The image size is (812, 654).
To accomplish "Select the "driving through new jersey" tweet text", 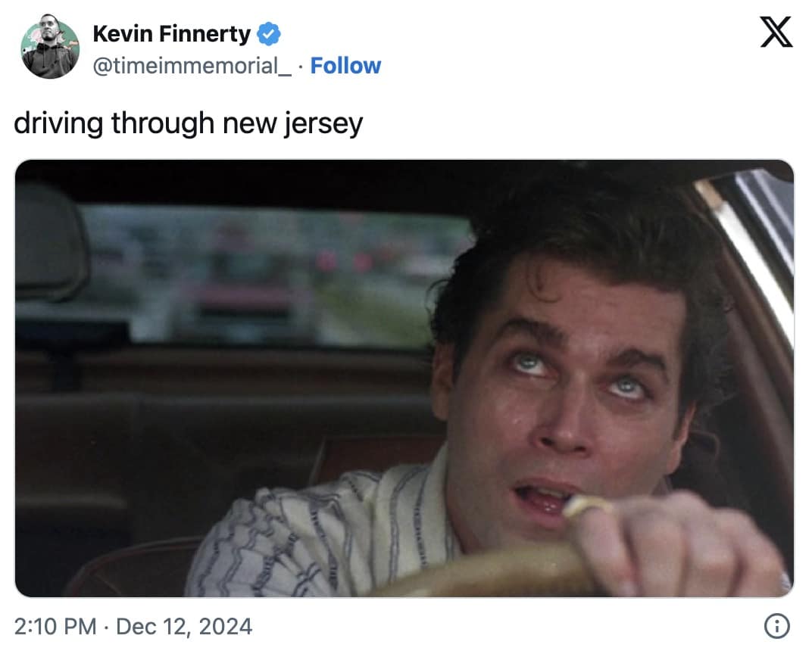I will coord(188,123).
